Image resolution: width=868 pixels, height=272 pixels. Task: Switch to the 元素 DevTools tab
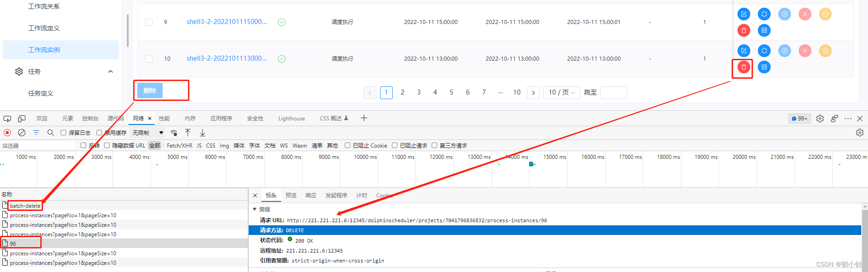(x=68, y=119)
